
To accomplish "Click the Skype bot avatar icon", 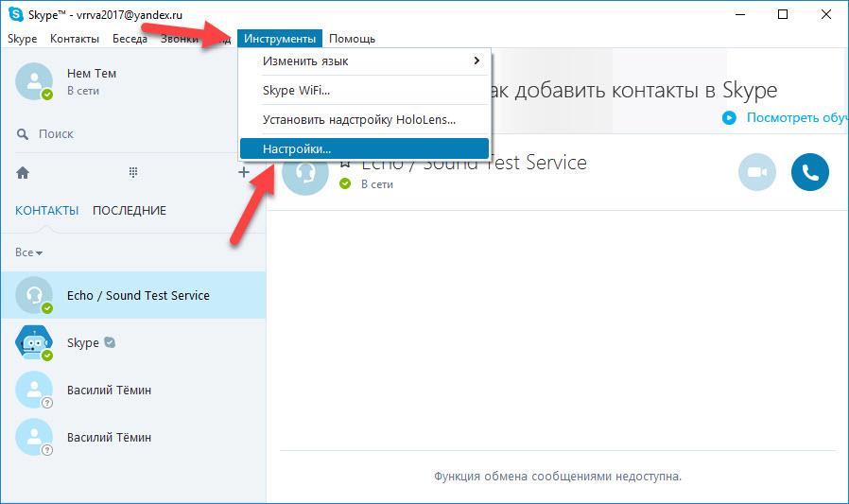I will click(x=34, y=342).
